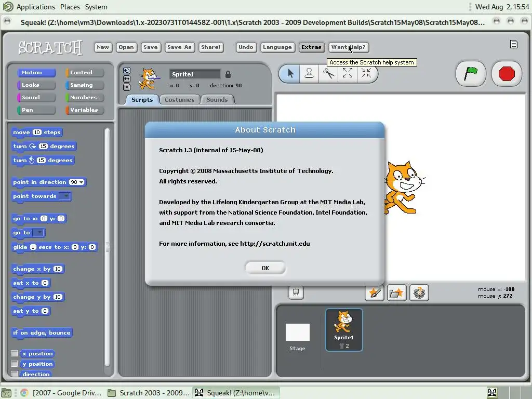Toggle the x position checkbox
This screenshot has width=532, height=399.
(14, 353)
